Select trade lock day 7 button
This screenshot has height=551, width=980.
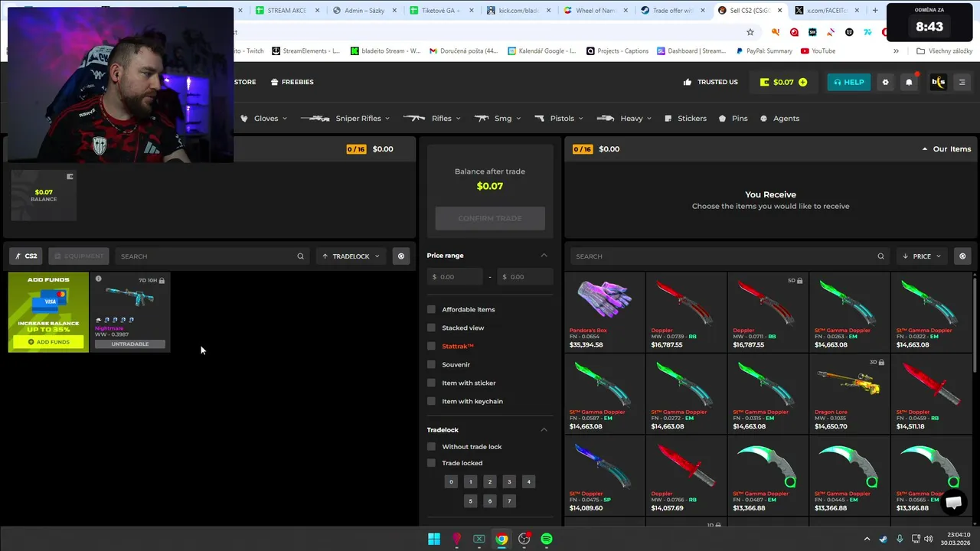click(x=509, y=501)
